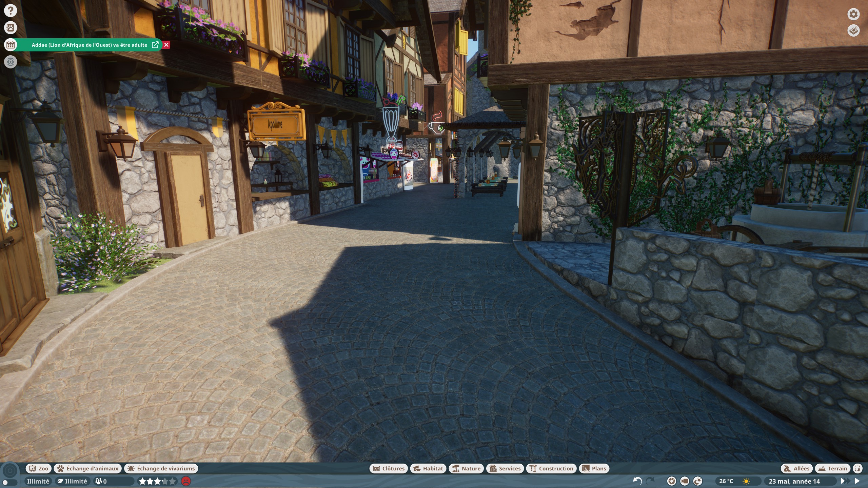Toggle the day night cycle icon
Screen dimensions: 868x488
pyautogui.click(x=697, y=481)
